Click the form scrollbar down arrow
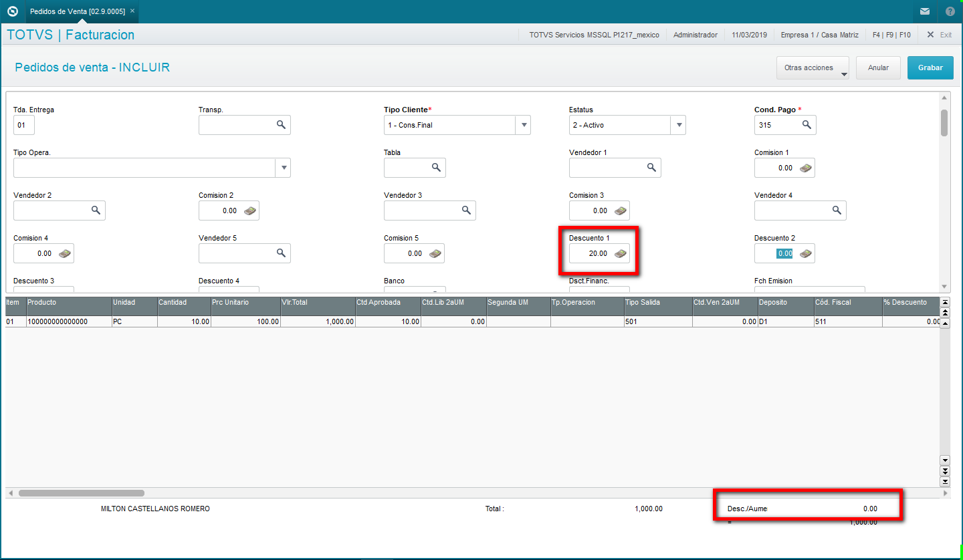Image resolution: width=963 pixels, height=560 pixels. click(x=944, y=285)
